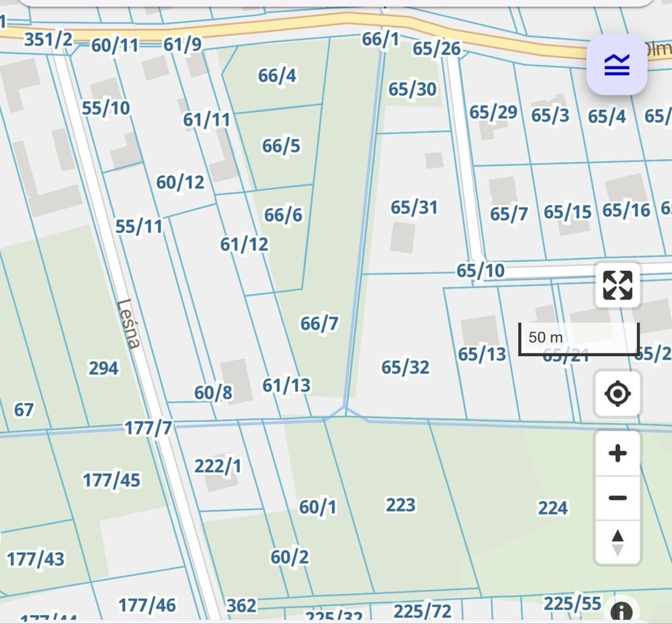
Task: Reset map orientation with the north arrow
Action: 618,542
